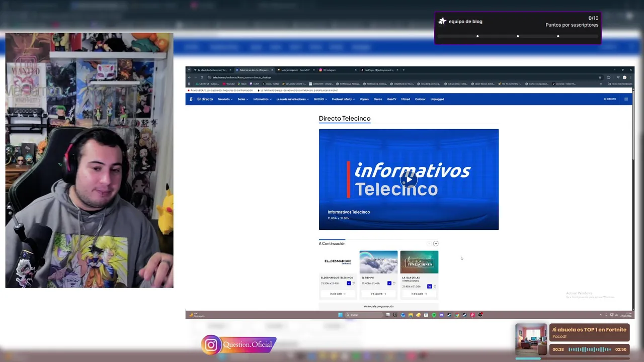
Task: Open Chrome from the taskbar
Action: point(457,315)
